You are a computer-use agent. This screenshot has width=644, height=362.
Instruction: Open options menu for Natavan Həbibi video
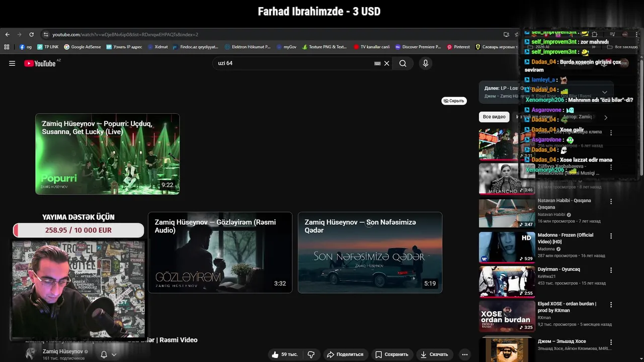pos(611,202)
